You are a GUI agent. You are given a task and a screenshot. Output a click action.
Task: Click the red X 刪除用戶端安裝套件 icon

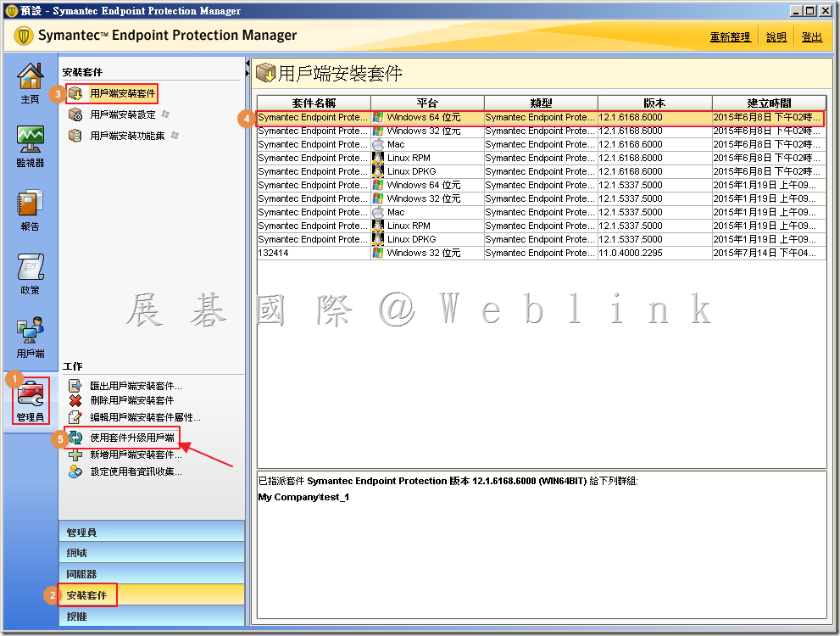point(75,400)
